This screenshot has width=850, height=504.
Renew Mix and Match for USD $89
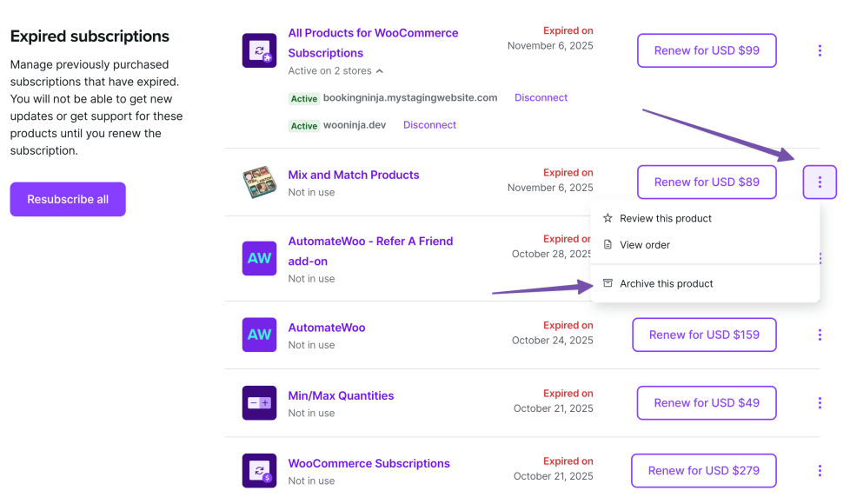(707, 182)
